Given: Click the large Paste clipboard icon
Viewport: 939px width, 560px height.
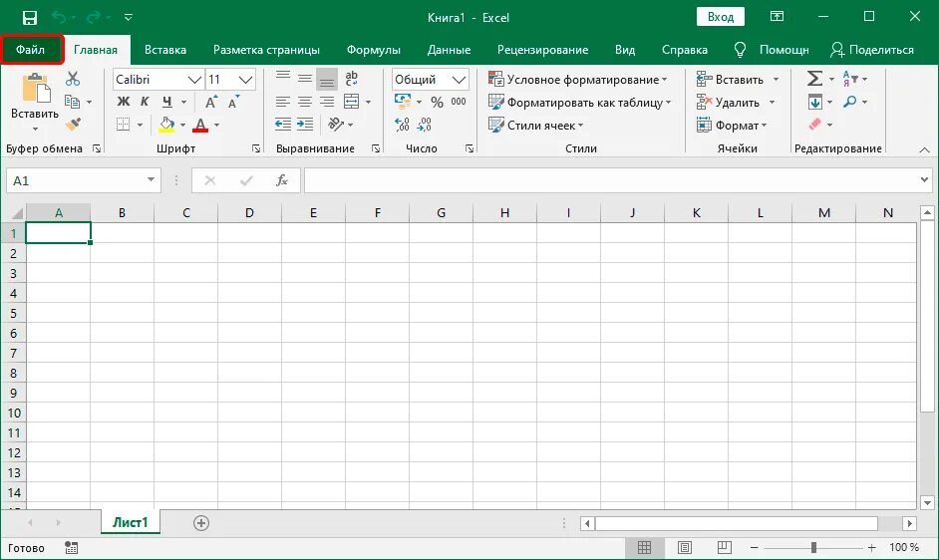Looking at the screenshot, I should coord(35,88).
